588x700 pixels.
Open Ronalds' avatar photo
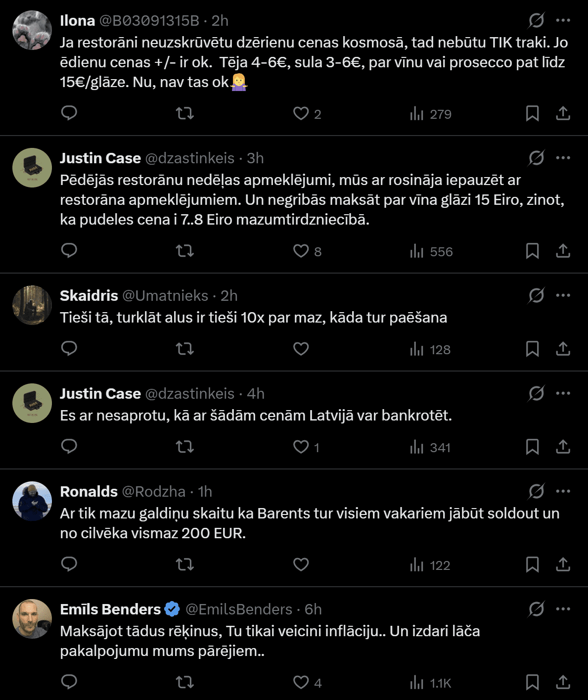click(32, 501)
